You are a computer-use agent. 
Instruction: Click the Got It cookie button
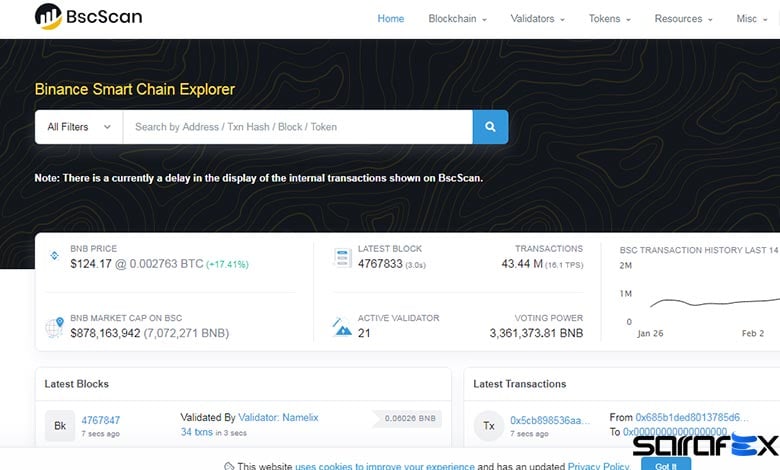[x=666, y=464]
